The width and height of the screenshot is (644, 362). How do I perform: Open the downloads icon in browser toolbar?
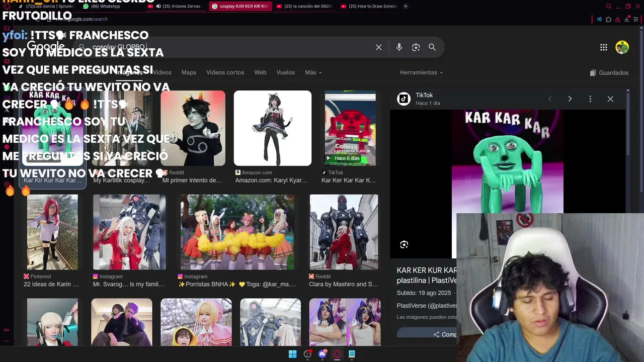point(626,19)
